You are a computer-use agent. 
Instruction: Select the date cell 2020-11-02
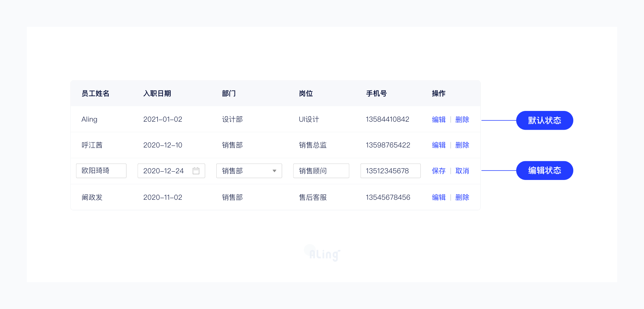coord(163,197)
